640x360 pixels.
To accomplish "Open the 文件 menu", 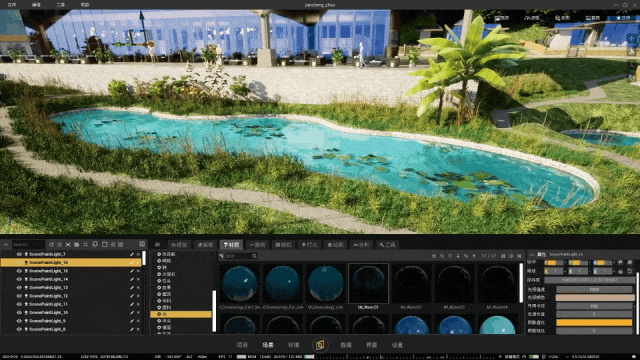I will [12, 4].
